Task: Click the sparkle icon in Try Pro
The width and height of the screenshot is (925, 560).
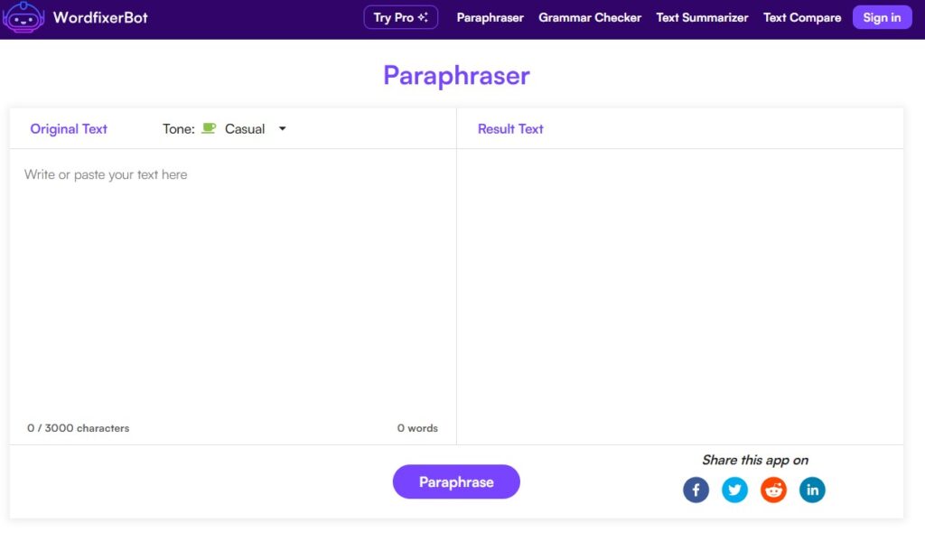Action: 423,18
